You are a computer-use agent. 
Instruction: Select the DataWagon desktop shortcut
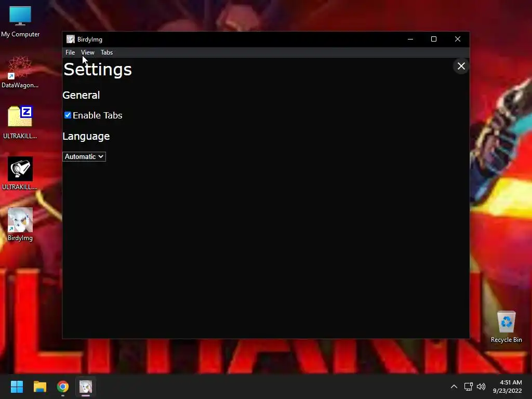[x=20, y=72]
